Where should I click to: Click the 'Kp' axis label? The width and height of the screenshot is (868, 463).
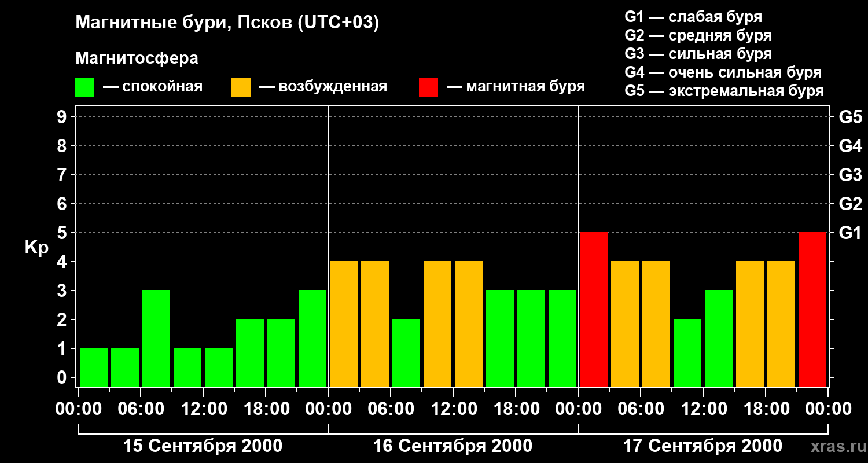36,248
